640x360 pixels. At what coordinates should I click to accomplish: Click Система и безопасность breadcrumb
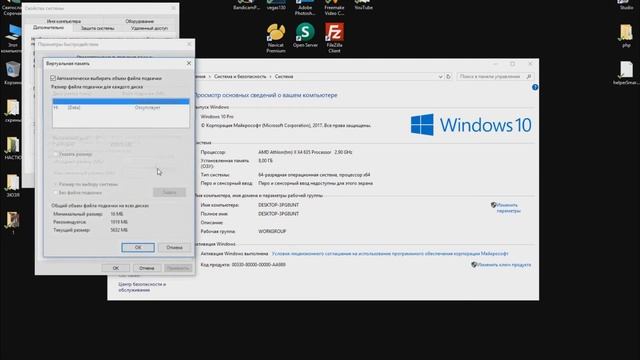pyautogui.click(x=240, y=76)
